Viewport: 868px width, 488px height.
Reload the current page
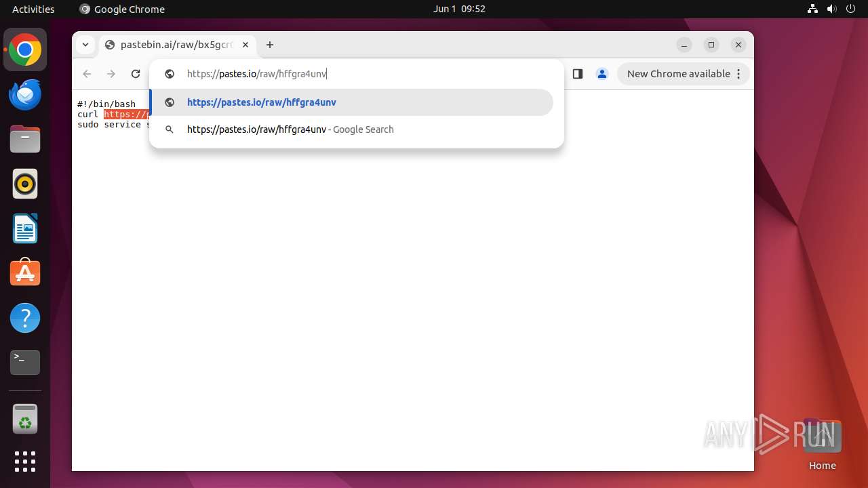pos(136,74)
